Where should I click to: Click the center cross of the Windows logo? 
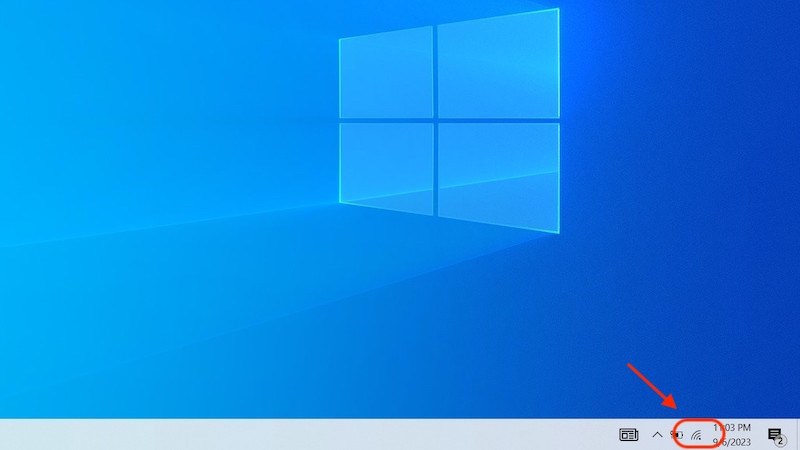point(436,122)
